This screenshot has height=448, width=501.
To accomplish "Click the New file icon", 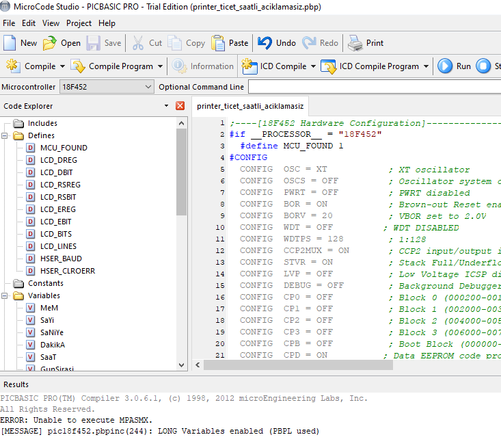I will (10, 43).
